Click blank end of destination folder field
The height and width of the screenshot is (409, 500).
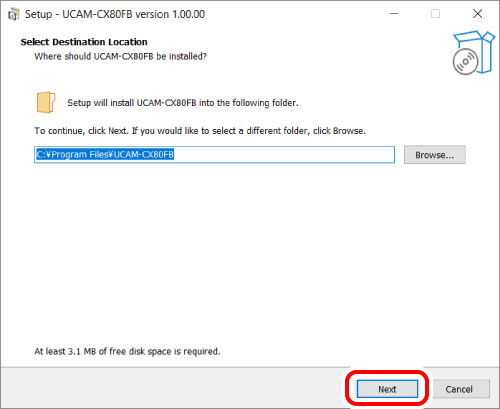pos(283,155)
